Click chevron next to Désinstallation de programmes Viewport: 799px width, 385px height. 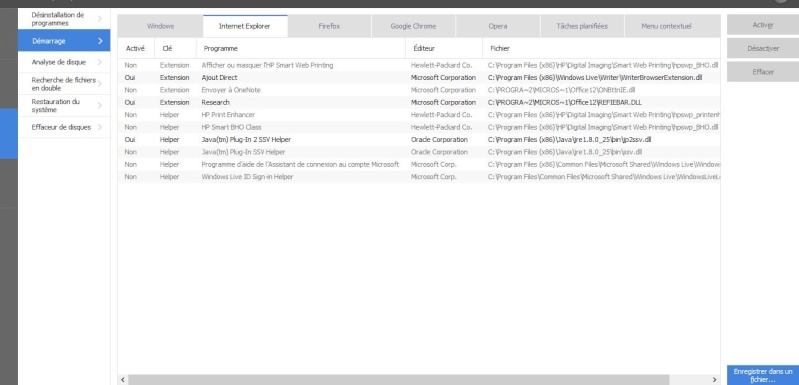pyautogui.click(x=99, y=19)
